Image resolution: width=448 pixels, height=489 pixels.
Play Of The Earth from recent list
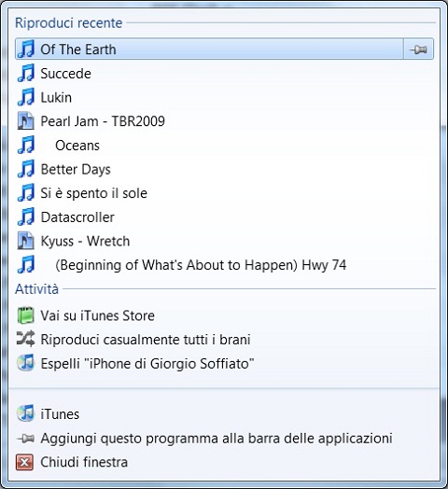pos(209,49)
